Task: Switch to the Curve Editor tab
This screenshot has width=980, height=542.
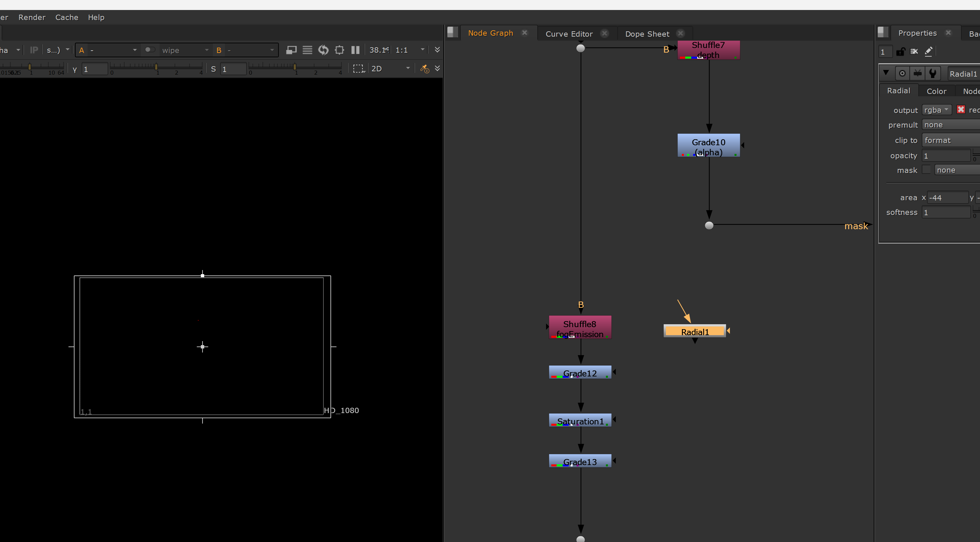Action: [569, 34]
